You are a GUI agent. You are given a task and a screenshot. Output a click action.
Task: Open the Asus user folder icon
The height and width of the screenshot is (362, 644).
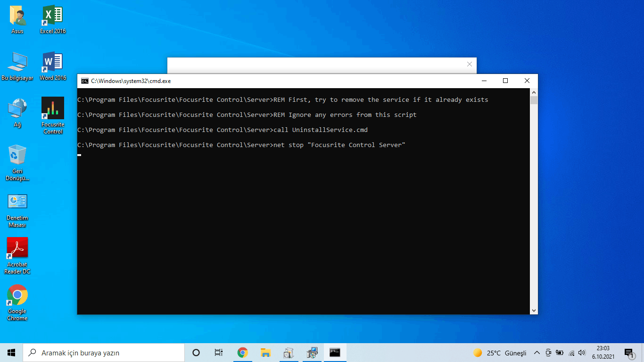pyautogui.click(x=17, y=20)
